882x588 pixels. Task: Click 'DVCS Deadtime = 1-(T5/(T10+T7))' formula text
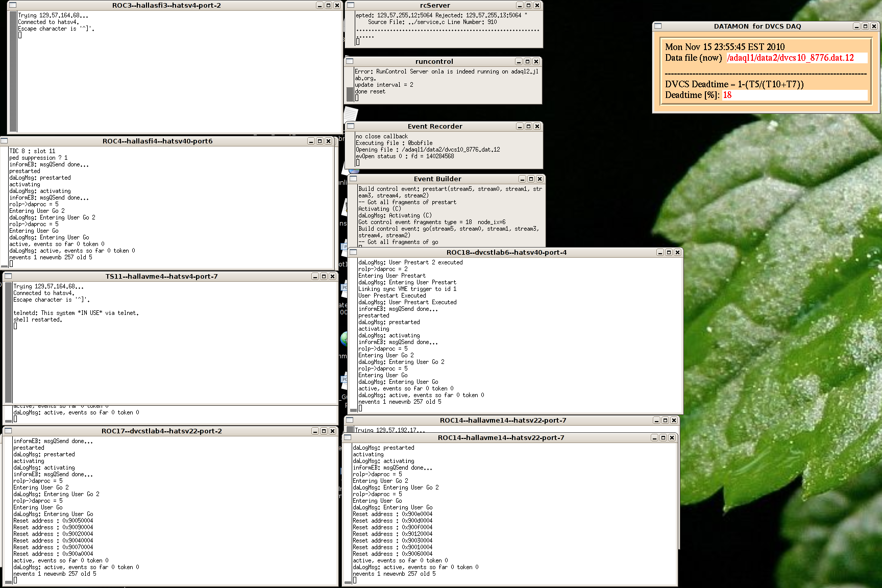(x=734, y=84)
